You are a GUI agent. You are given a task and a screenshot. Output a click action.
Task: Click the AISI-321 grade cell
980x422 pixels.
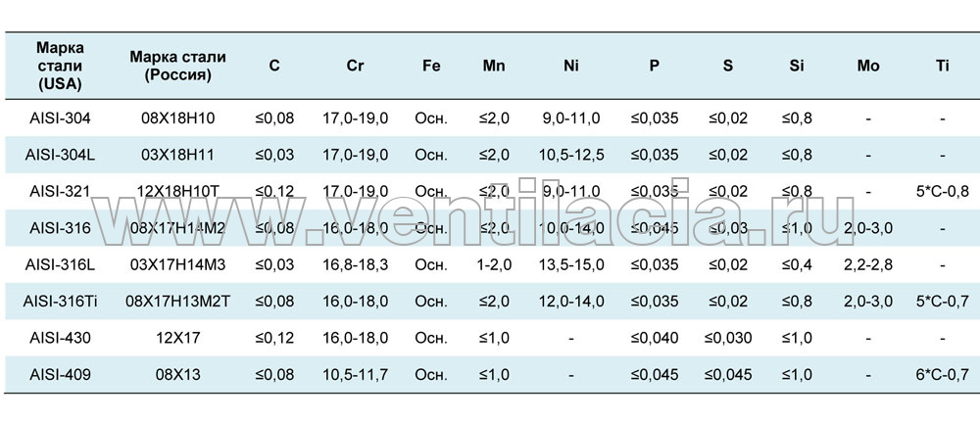coord(60,191)
